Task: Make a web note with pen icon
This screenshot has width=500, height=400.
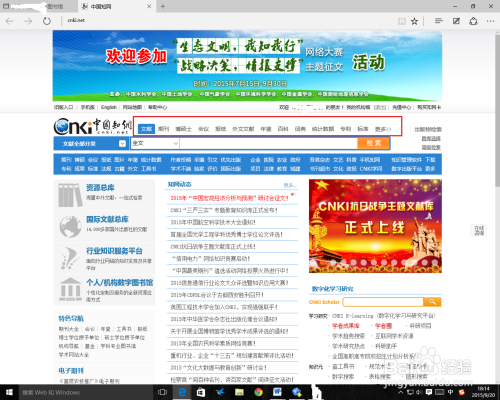Action: tap(456, 21)
